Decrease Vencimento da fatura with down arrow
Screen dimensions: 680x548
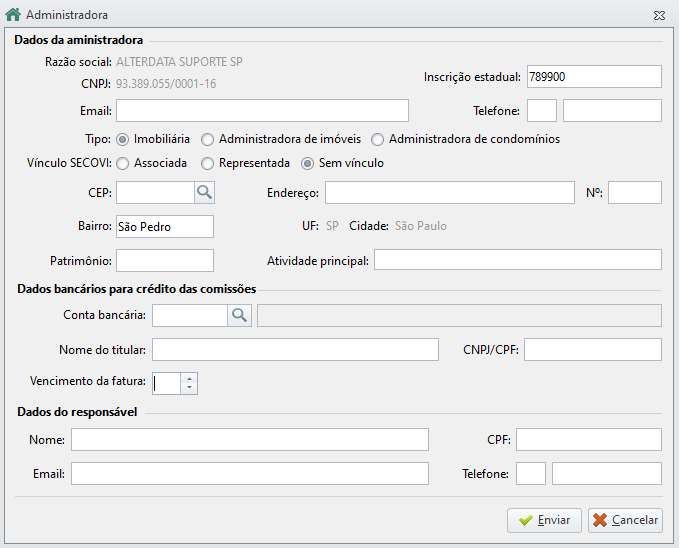tap(189, 388)
